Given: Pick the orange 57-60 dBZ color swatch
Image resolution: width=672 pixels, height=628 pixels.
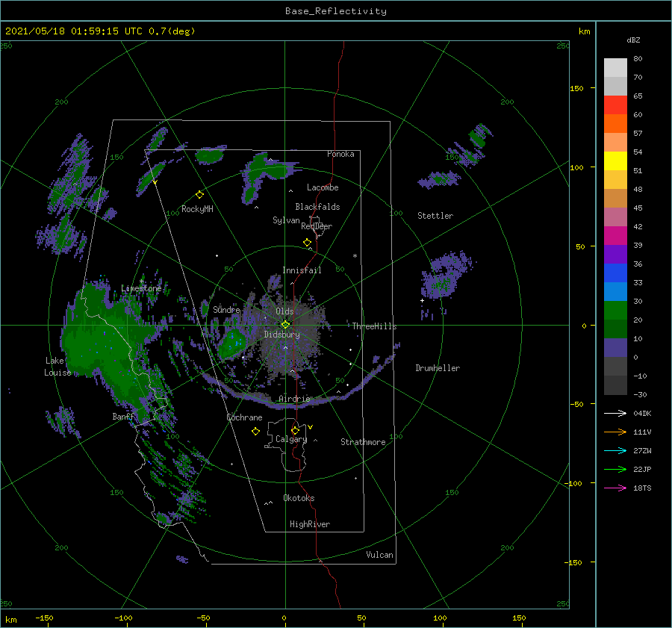Looking at the screenshot, I should tap(615, 124).
